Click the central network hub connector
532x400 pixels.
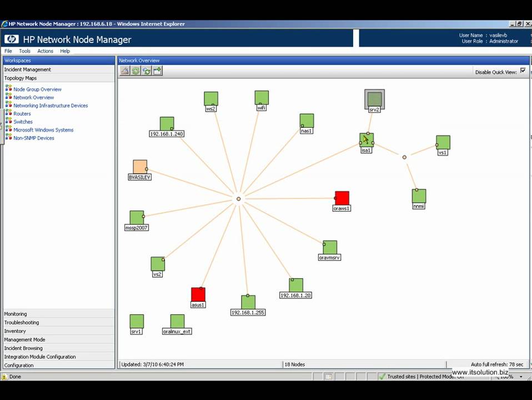pos(239,199)
